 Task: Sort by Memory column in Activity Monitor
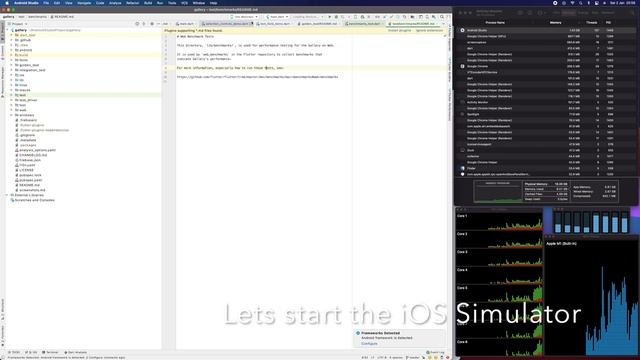pos(556,23)
